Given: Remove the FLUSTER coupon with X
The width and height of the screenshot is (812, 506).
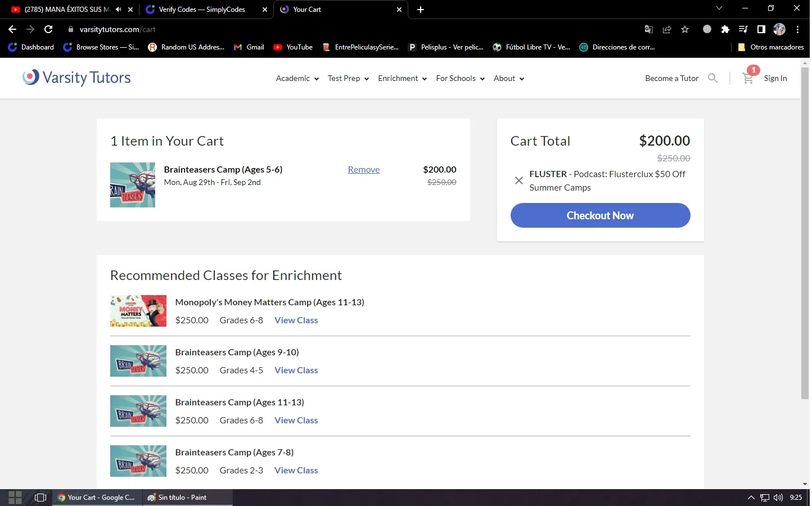Looking at the screenshot, I should 518,180.
